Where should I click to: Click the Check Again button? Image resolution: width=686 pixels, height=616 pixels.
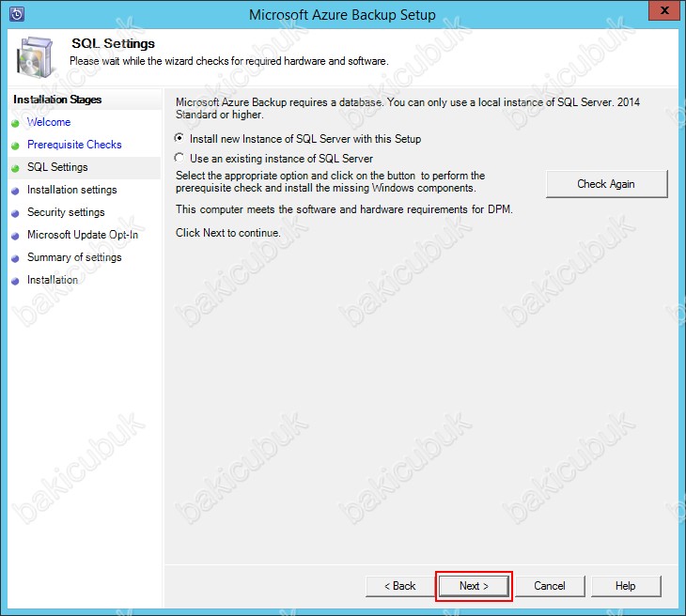(x=606, y=184)
